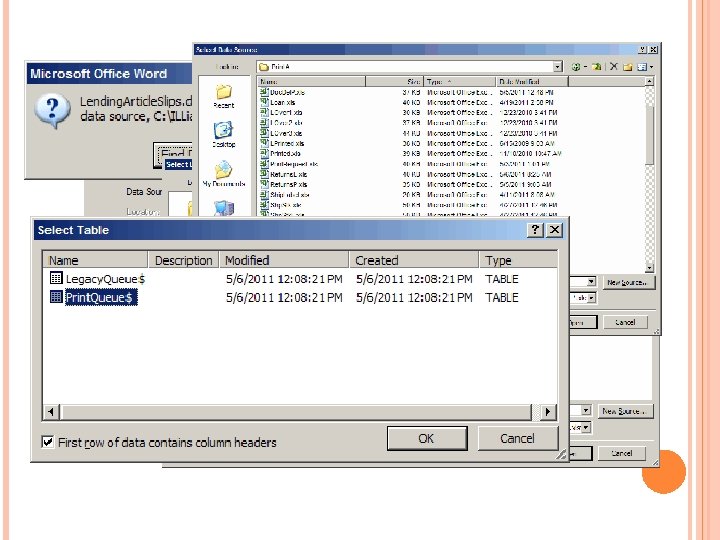Viewport: 720px width, 540px height.
Task: Click Up One Level folder icon
Action: coord(596,67)
